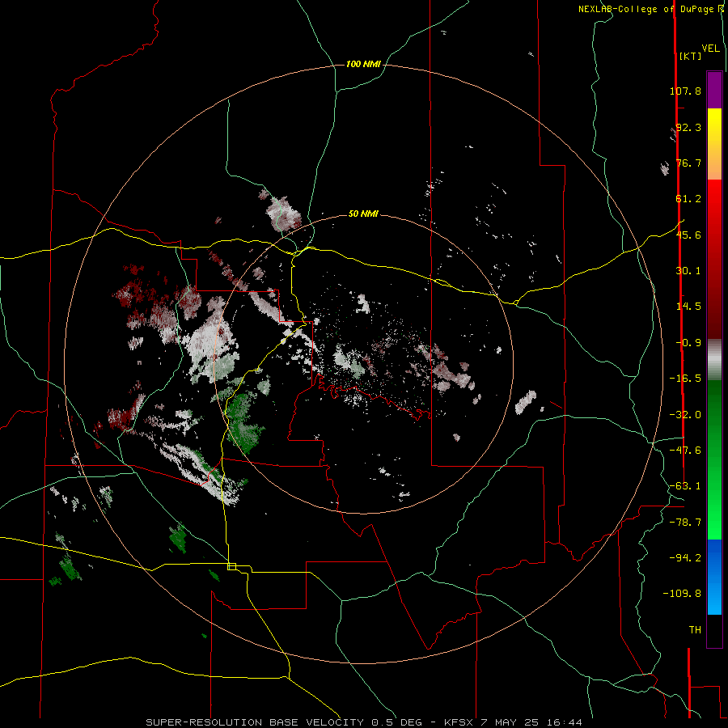
Task: Select the 30.1 legend value
Action: [x=688, y=271]
